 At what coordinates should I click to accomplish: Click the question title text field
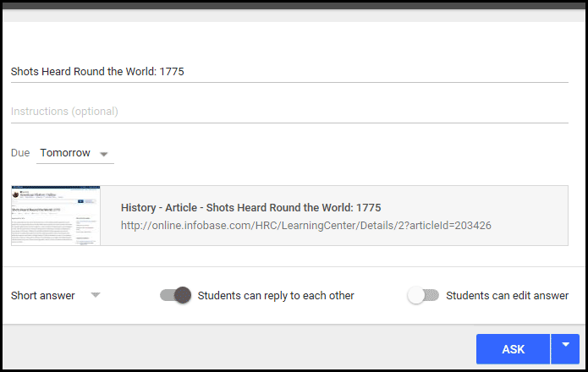pos(288,72)
